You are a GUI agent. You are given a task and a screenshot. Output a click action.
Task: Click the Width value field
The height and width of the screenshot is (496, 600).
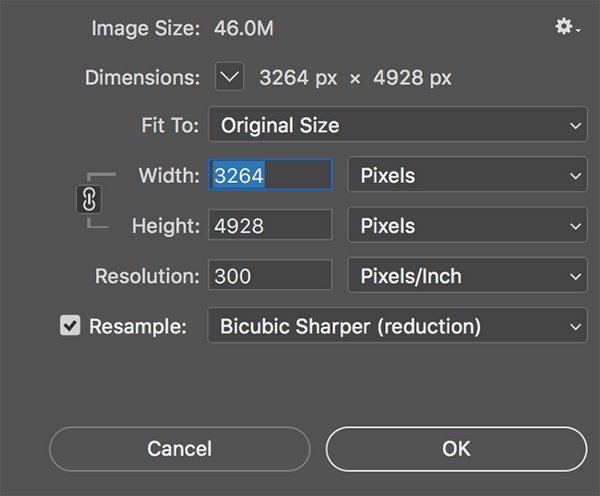pos(270,176)
